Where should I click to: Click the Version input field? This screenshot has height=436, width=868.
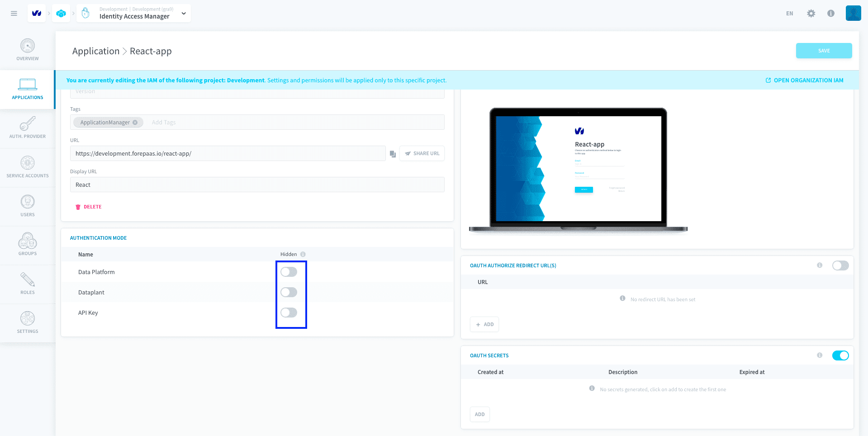pos(257,93)
